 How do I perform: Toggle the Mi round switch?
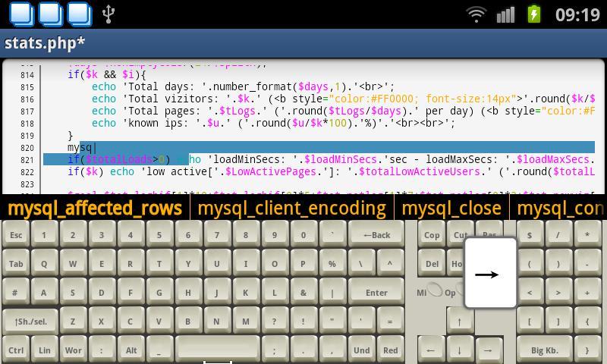(x=433, y=291)
